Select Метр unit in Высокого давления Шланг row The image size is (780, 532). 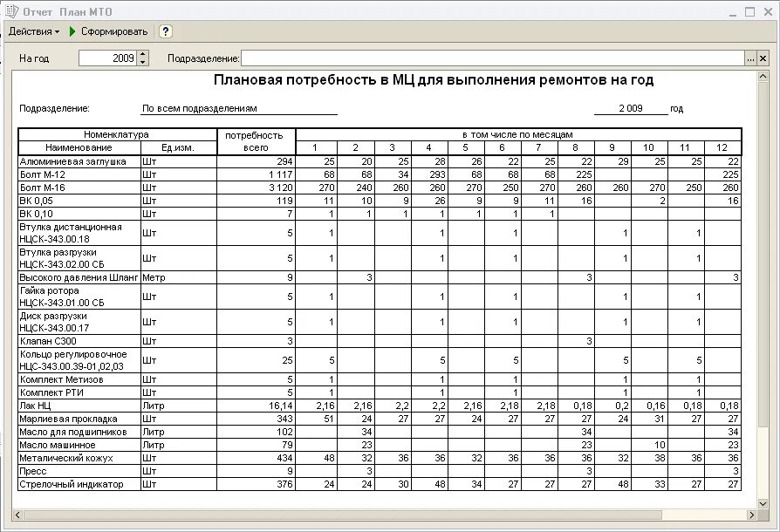[178, 277]
